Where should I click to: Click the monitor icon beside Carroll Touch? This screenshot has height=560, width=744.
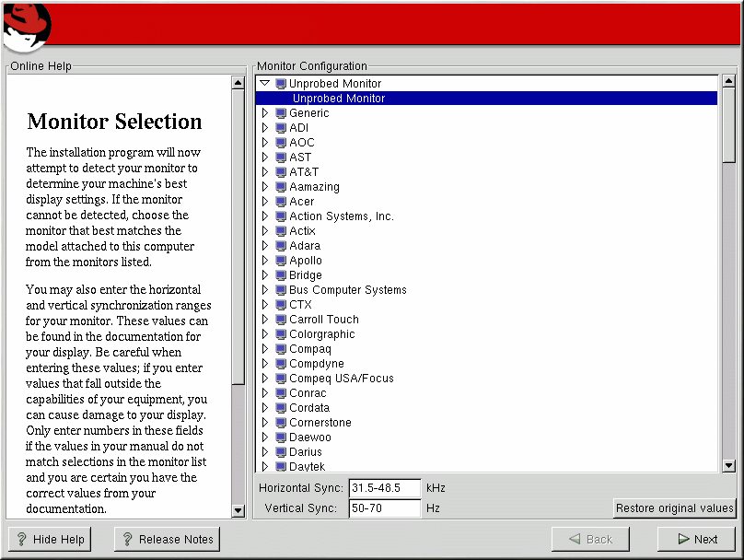[x=281, y=320]
